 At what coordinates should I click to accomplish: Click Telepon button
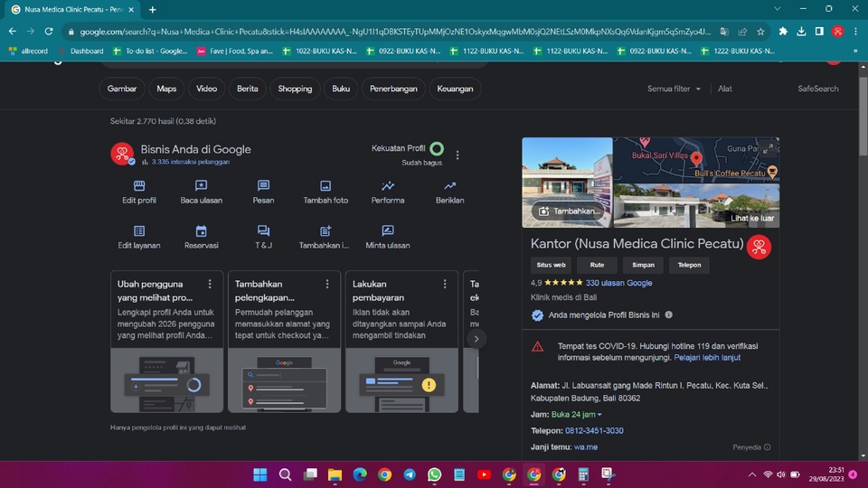pyautogui.click(x=689, y=265)
